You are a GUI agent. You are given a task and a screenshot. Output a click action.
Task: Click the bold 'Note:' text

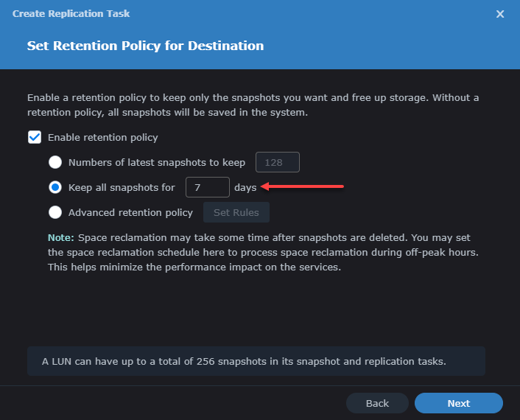click(x=61, y=238)
